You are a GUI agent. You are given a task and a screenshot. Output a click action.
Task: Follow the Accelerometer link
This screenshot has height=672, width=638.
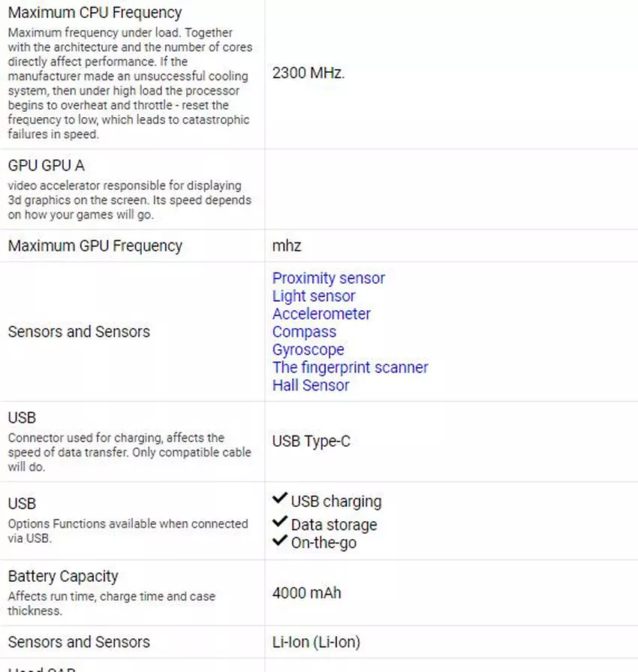[321, 314]
